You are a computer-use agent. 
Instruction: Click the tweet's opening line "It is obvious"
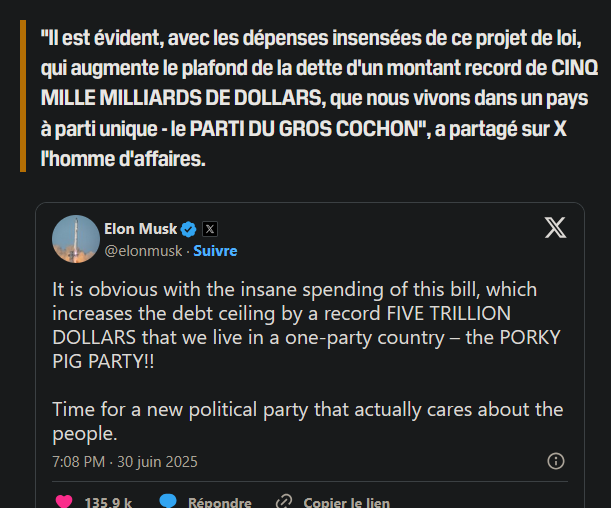(x=106, y=289)
